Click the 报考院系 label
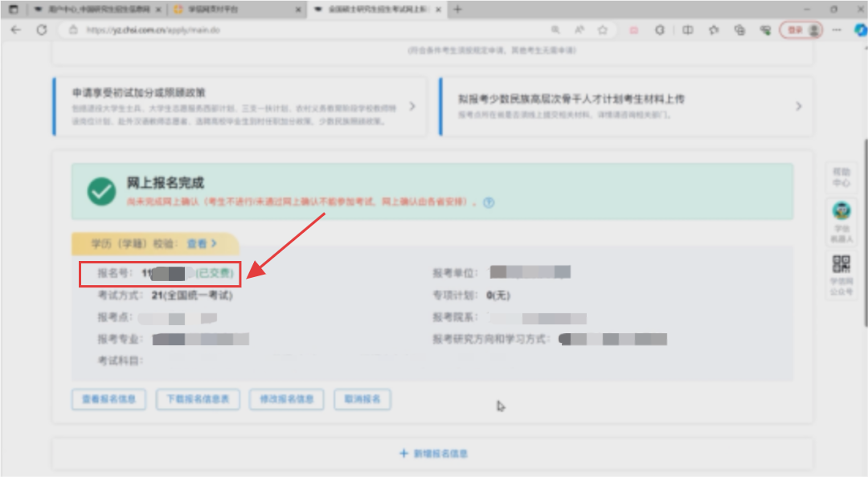 click(x=455, y=318)
